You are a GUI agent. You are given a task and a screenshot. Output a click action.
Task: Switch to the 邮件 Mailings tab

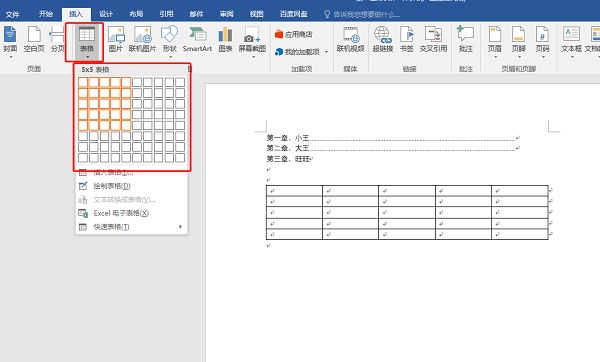point(196,14)
